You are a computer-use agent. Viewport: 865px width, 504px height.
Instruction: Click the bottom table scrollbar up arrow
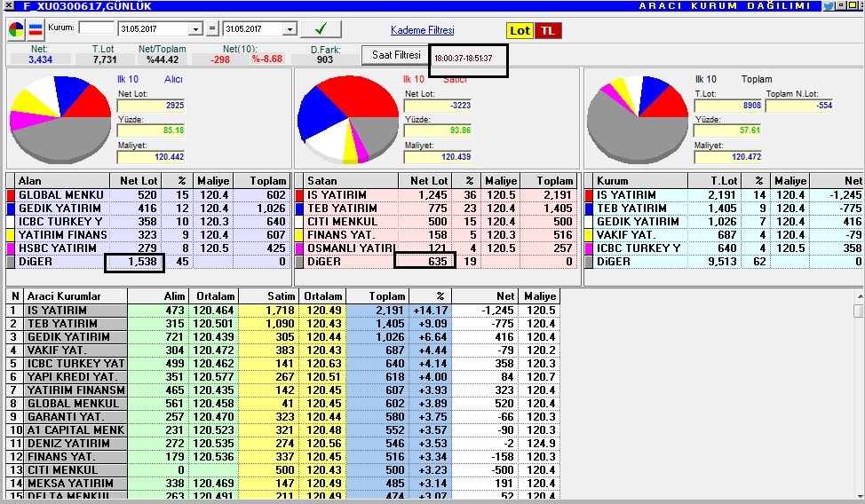pos(859,296)
